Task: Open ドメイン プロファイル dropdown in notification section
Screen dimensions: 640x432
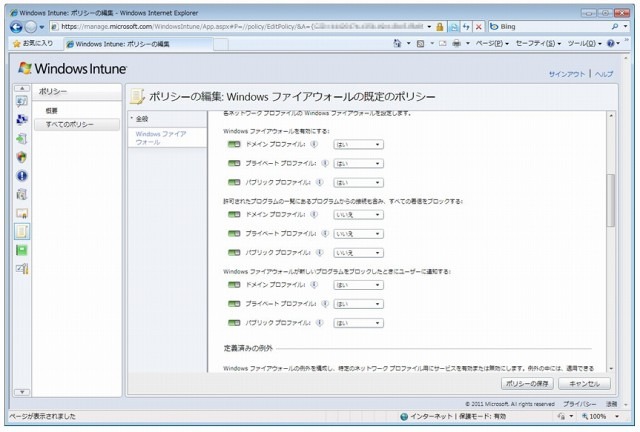Action: pyautogui.click(x=358, y=285)
